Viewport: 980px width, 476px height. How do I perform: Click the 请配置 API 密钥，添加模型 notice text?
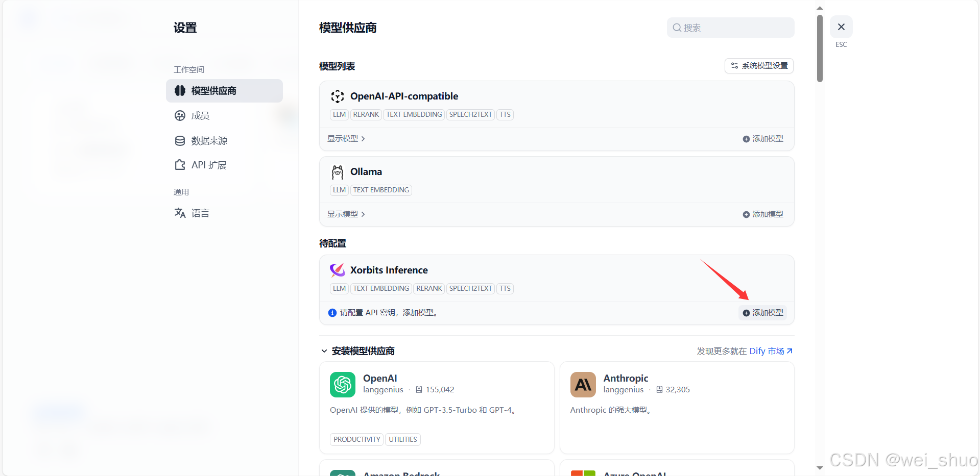coord(389,313)
